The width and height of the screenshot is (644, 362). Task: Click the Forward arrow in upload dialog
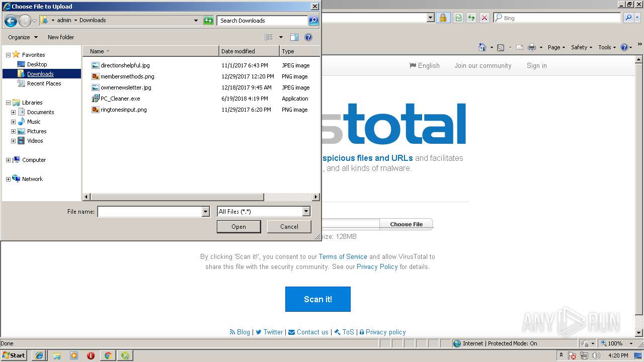[25, 21]
